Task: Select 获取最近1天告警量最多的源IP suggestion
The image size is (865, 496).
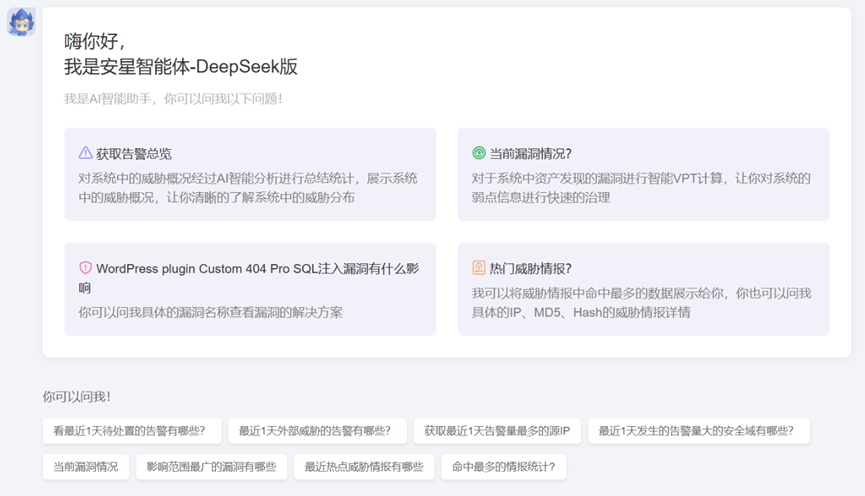Action: [x=496, y=431]
